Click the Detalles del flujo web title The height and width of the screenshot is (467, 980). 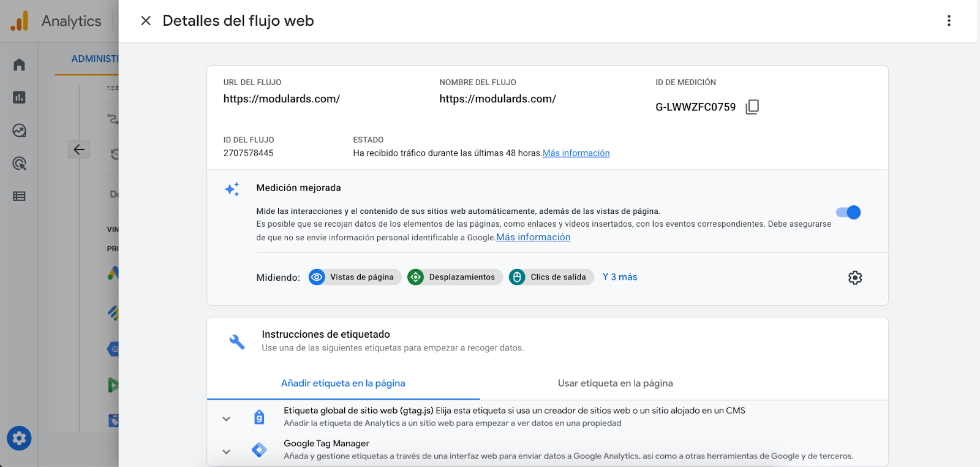point(238,21)
